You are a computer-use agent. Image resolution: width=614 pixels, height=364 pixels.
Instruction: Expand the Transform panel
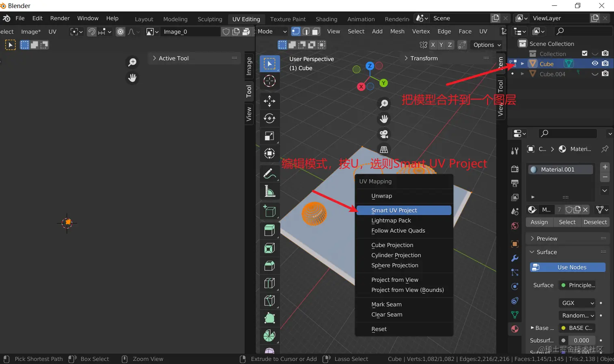[x=447, y=58]
